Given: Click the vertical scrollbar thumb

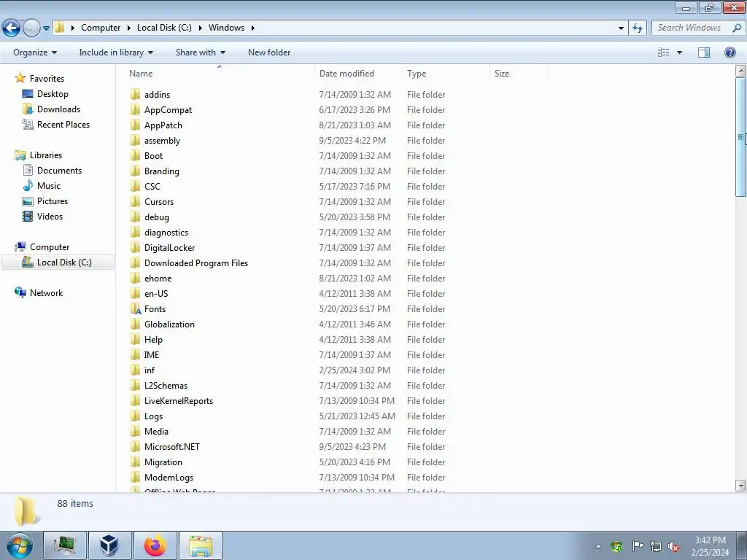Looking at the screenshot, I should (741, 136).
